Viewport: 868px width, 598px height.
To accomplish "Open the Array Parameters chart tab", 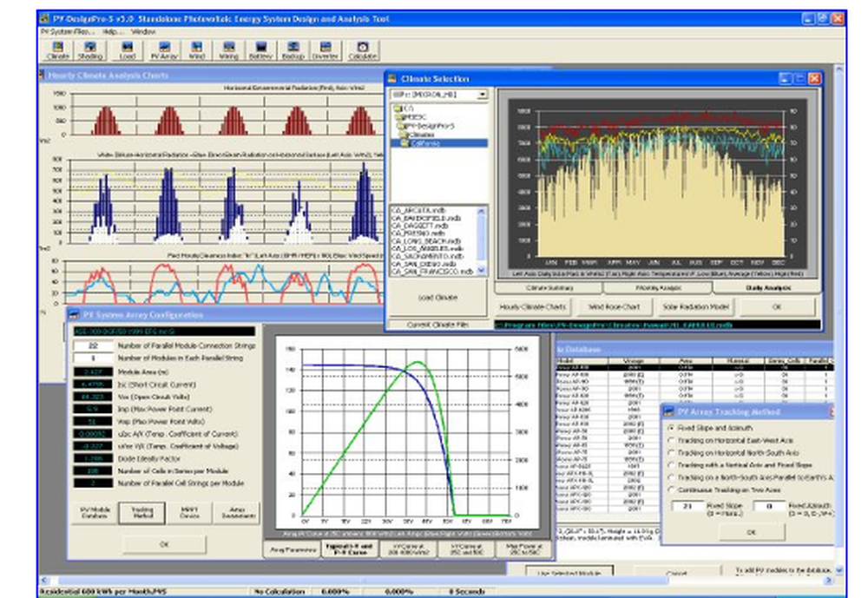I will [x=293, y=549].
